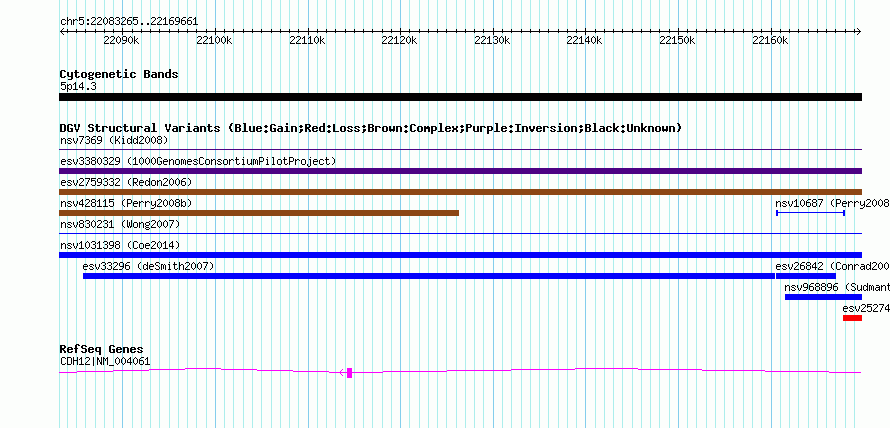890x428 pixels.
Task: Click the RefSeq Genes track title
Action: 102,349
